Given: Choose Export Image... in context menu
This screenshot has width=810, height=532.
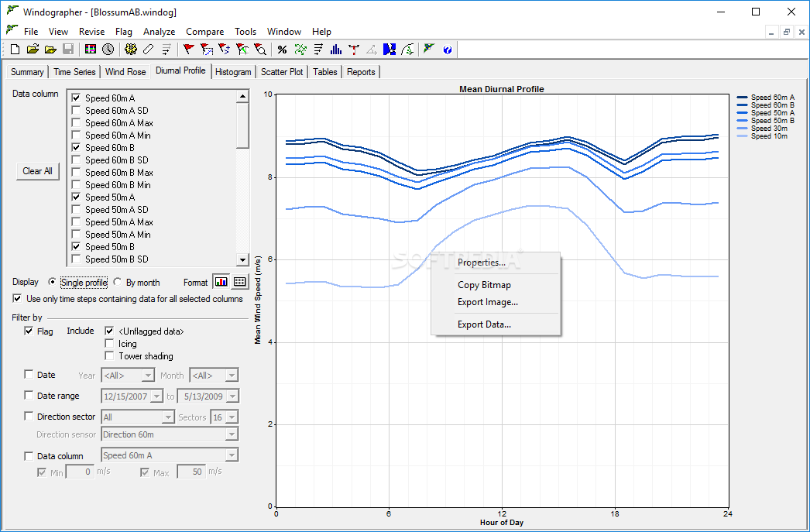Looking at the screenshot, I should coord(488,302).
